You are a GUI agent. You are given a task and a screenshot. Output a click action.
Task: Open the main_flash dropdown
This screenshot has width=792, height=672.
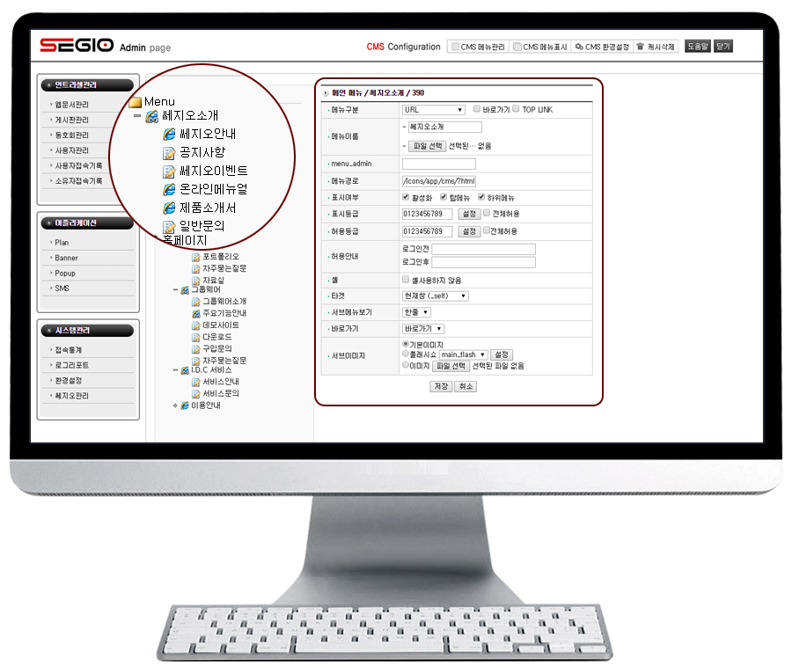pos(464,354)
